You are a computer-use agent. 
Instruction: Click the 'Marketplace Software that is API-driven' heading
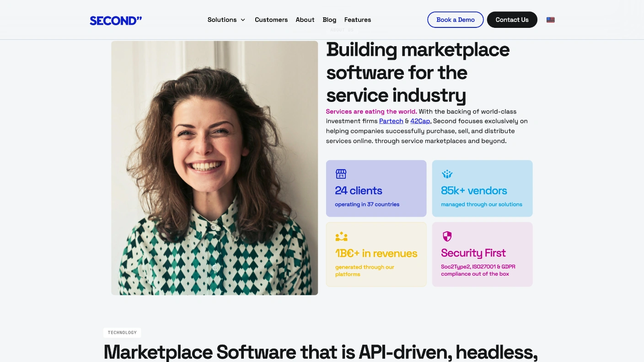coord(321,352)
